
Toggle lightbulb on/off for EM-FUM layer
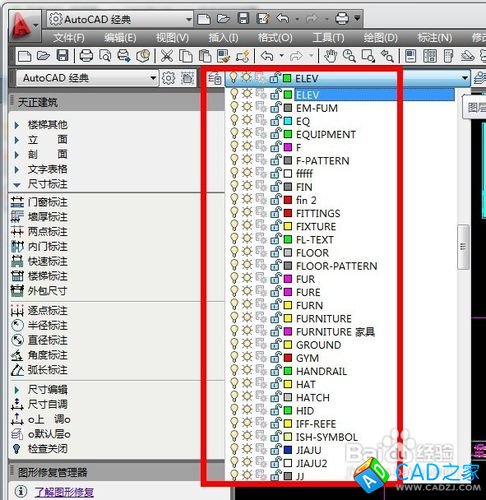[234, 107]
